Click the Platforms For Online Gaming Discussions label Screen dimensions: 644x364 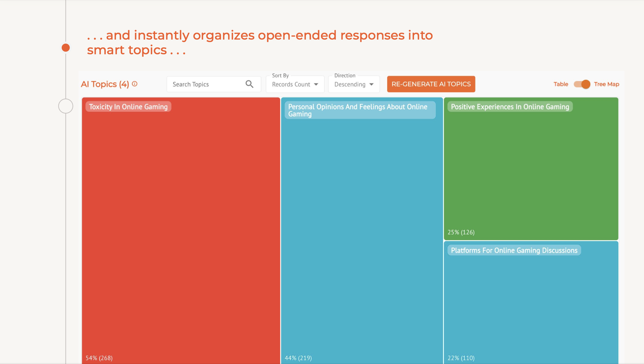(x=514, y=250)
